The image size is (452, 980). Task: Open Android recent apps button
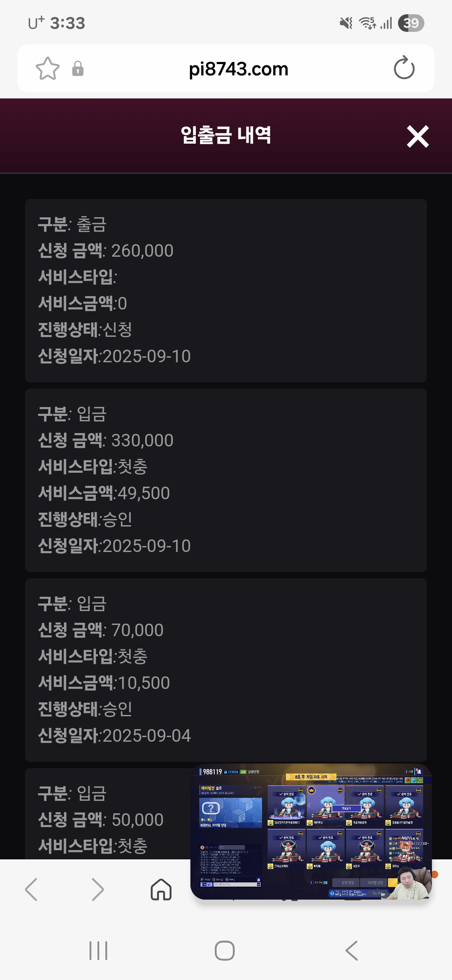[98, 951]
